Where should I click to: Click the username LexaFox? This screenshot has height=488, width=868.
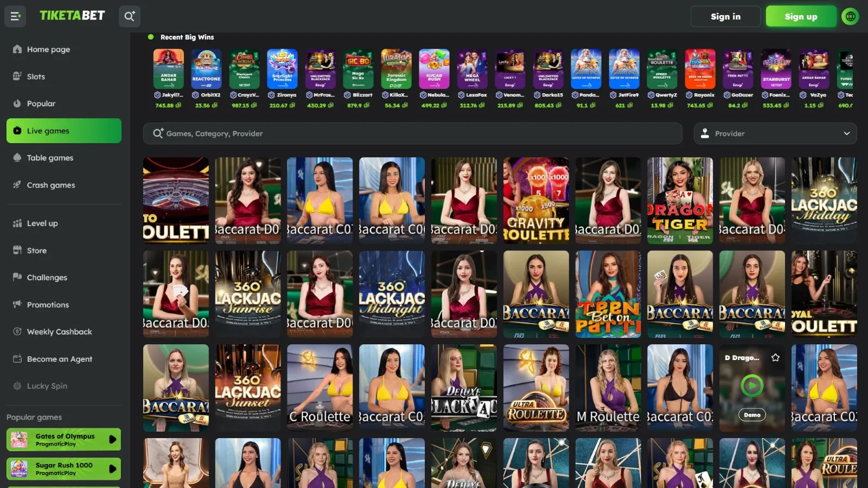(x=476, y=95)
